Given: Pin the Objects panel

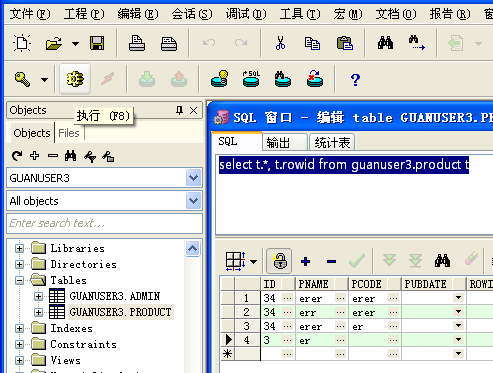Looking at the screenshot, I should pos(179,110).
